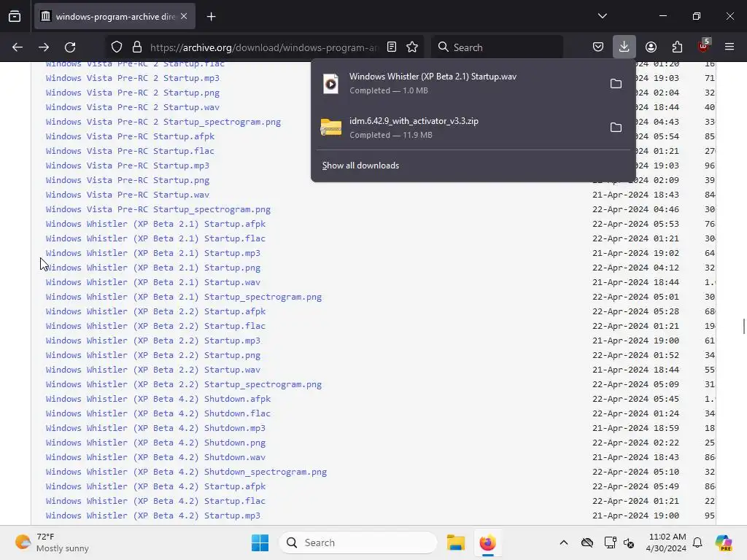The width and height of the screenshot is (747, 560).
Task: Open Whistler XP Beta 4.2 Shutdown_spectrogram.png link
Action: tap(186, 472)
